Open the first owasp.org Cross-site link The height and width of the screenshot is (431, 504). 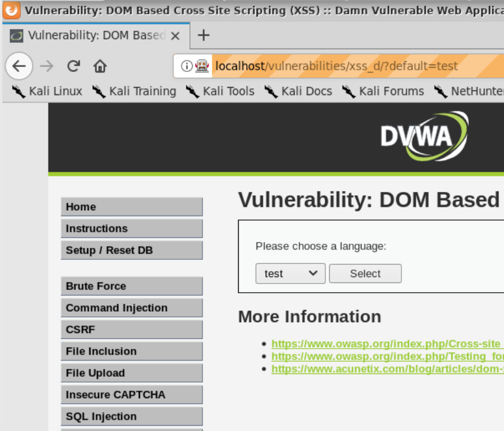pyautogui.click(x=385, y=344)
